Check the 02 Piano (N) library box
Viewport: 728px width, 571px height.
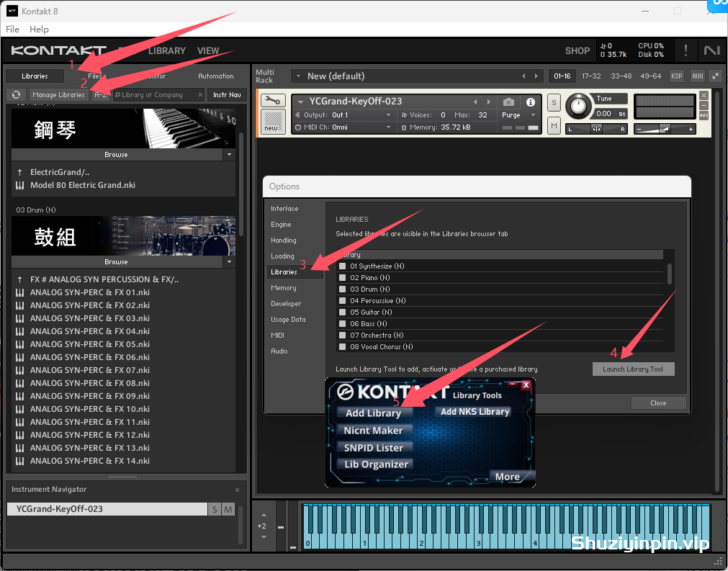343,278
